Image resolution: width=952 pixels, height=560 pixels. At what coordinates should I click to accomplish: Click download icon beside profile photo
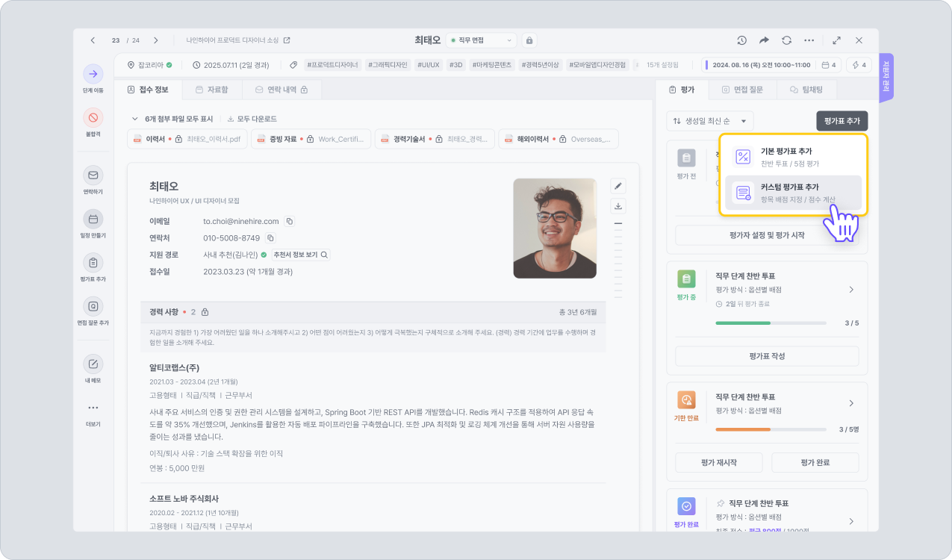pyautogui.click(x=617, y=206)
